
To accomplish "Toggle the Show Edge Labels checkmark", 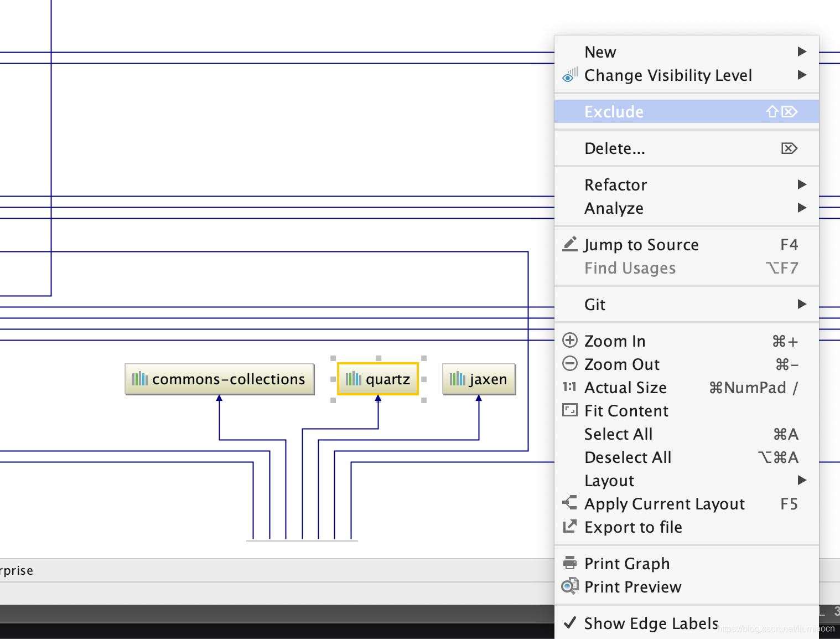I will [569, 623].
